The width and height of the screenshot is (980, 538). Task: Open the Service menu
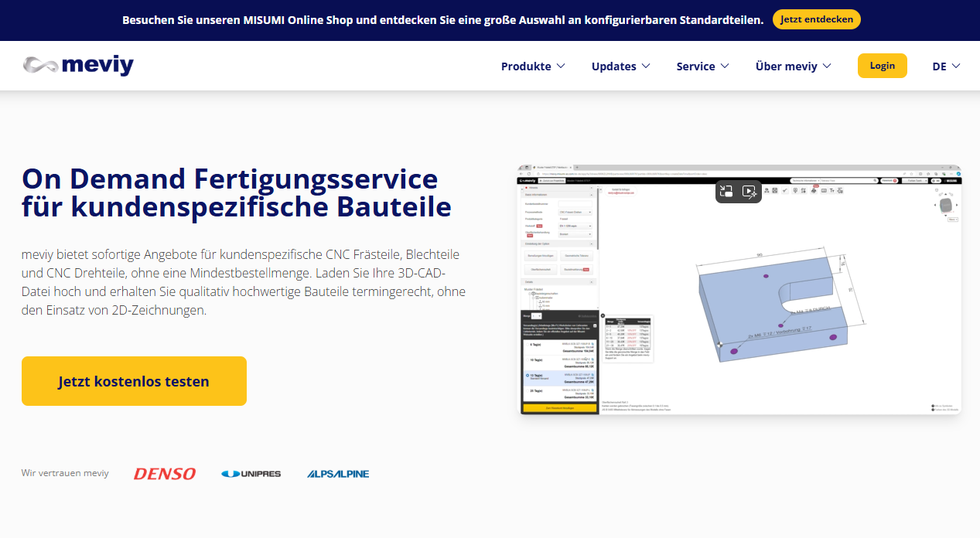702,66
